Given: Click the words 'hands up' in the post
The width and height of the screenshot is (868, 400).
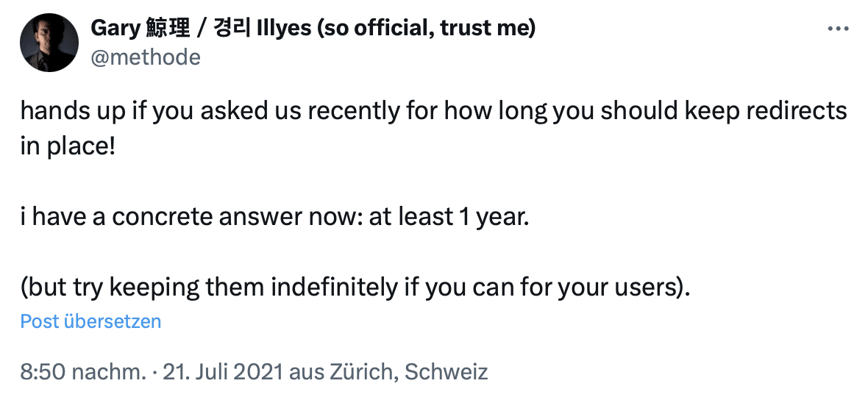Looking at the screenshot, I should [x=73, y=111].
